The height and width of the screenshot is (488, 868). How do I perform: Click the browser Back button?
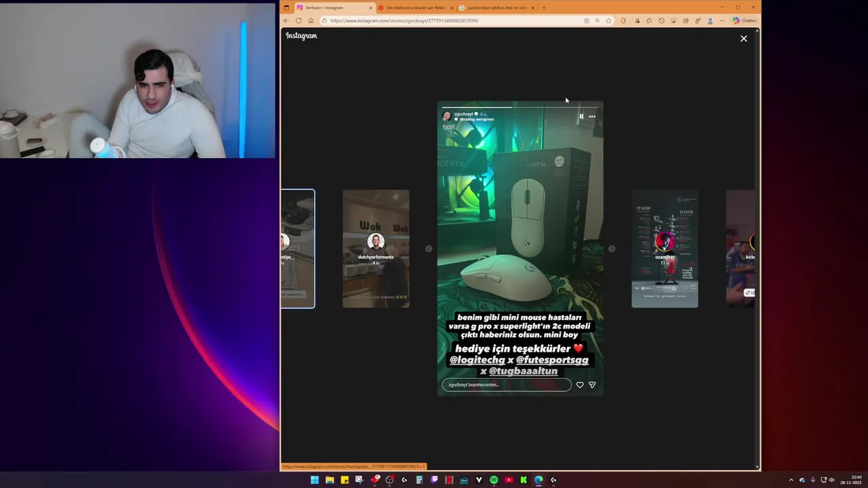[x=286, y=20]
